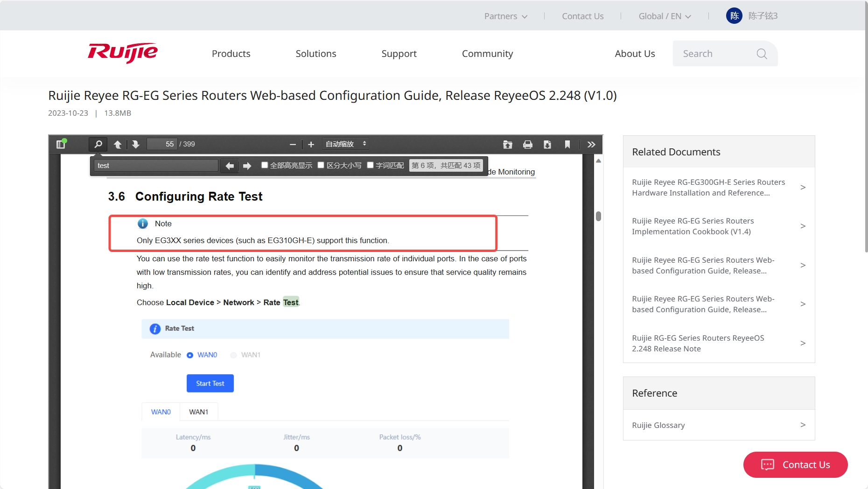Click the file size 13.8MB
The height and width of the screenshot is (489, 868).
click(x=118, y=113)
